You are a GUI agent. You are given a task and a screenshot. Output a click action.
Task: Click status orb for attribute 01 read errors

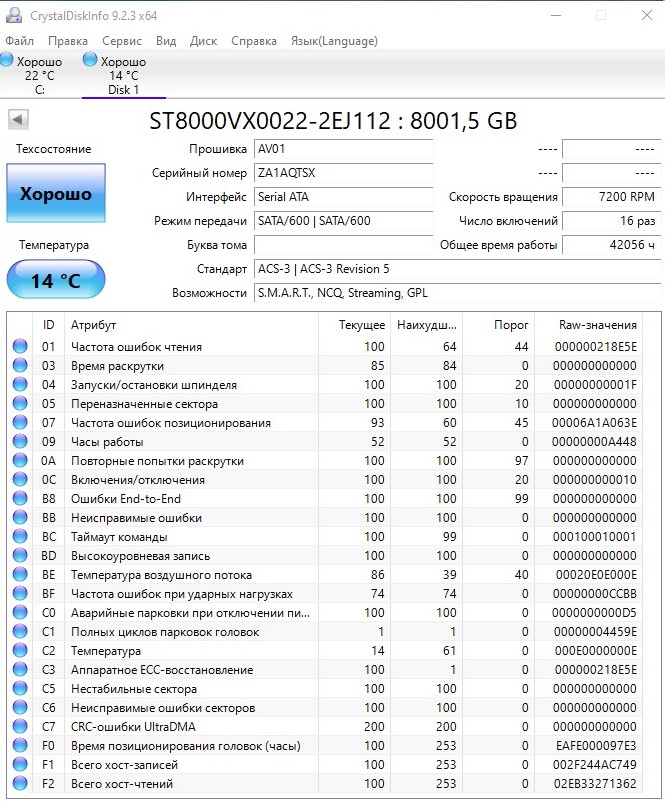20,347
